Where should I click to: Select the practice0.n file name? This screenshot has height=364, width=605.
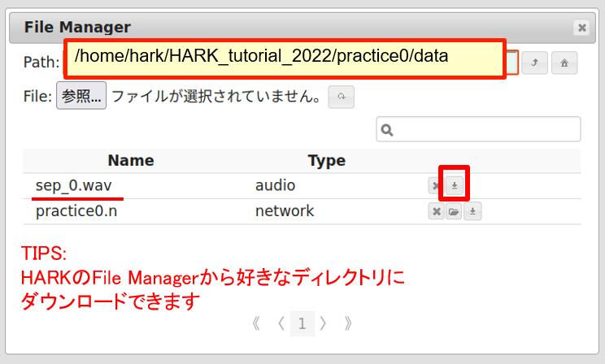pyautogui.click(x=82, y=211)
